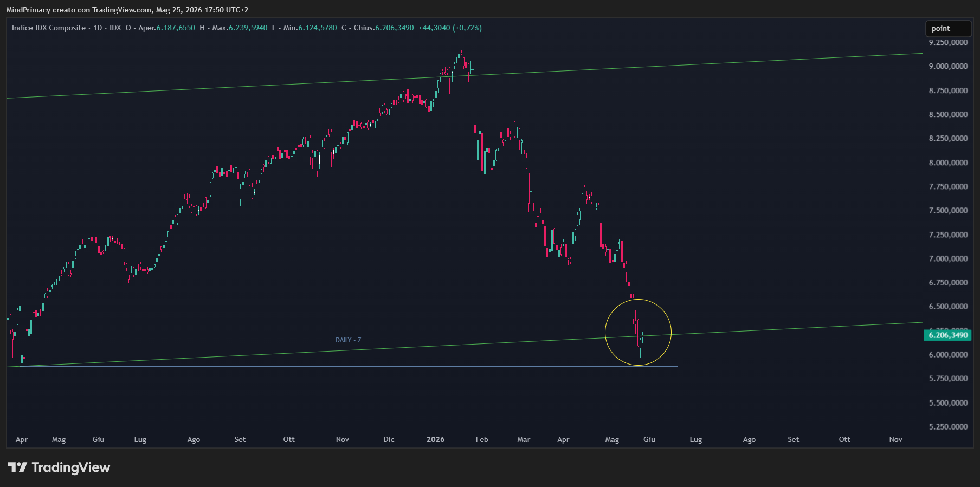Click the 9.000,0000 price axis label
Image resolution: width=980 pixels, height=487 pixels.
pos(948,66)
